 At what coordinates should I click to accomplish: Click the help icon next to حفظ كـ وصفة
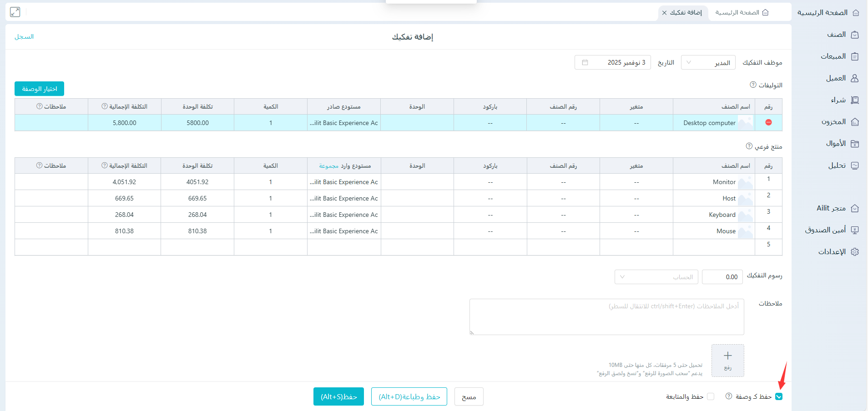(x=729, y=396)
